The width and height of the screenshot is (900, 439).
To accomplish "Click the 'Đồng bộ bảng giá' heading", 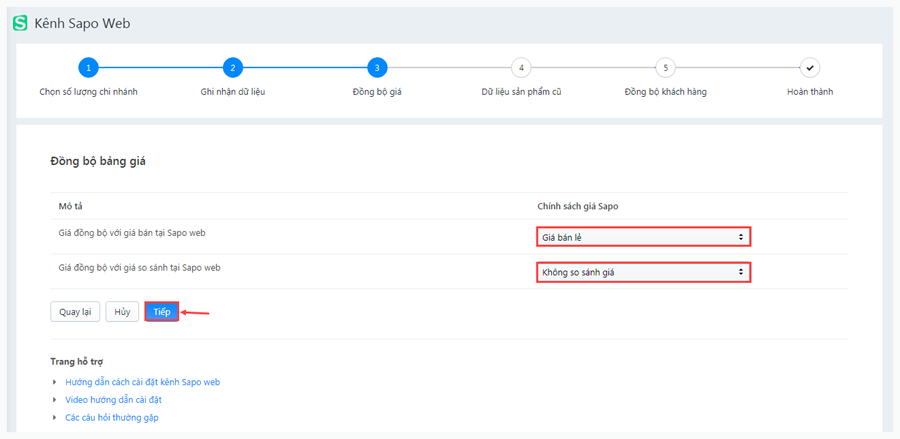I will click(x=98, y=161).
